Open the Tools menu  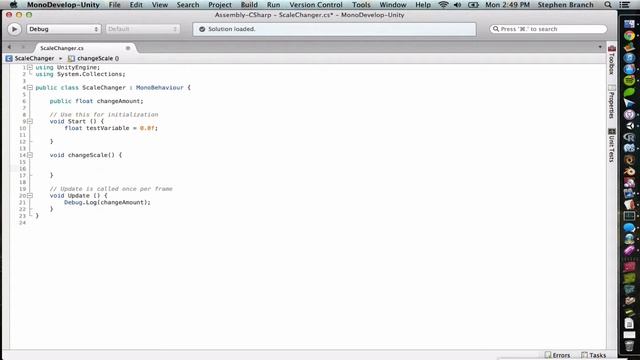[361, 5]
